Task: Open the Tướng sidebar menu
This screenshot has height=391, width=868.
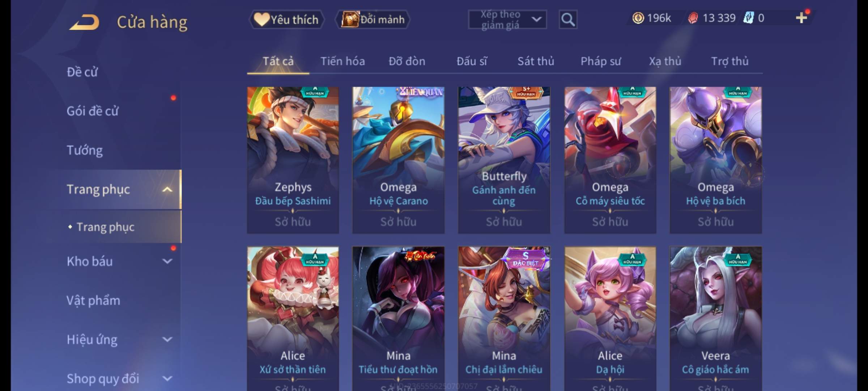Action: [85, 150]
